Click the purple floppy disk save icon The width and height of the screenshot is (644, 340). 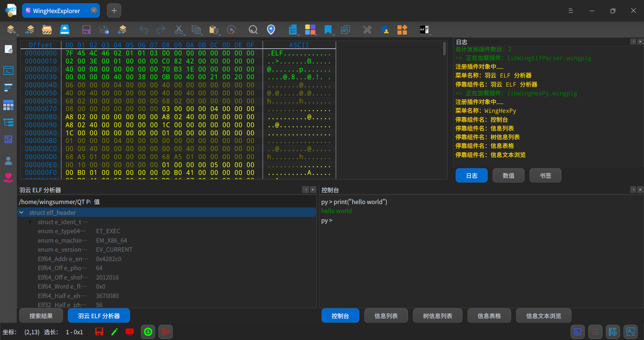click(x=86, y=30)
